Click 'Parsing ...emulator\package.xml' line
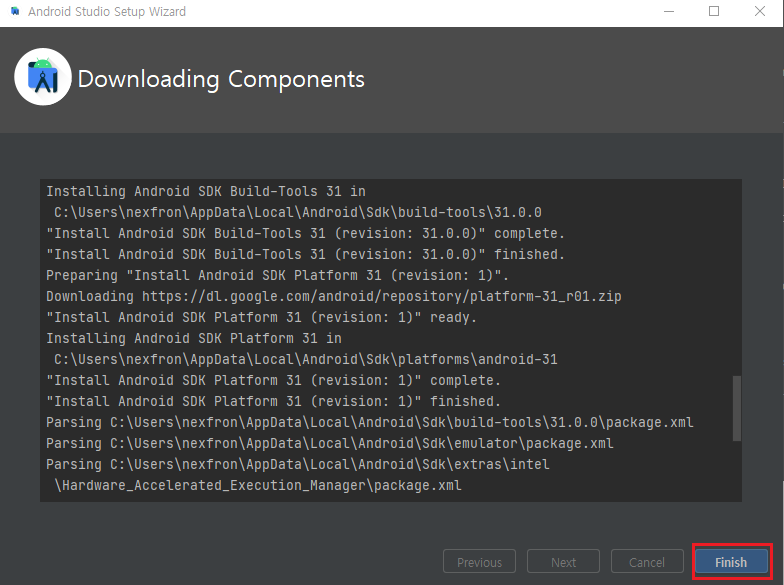The width and height of the screenshot is (784, 585). [x=330, y=444]
